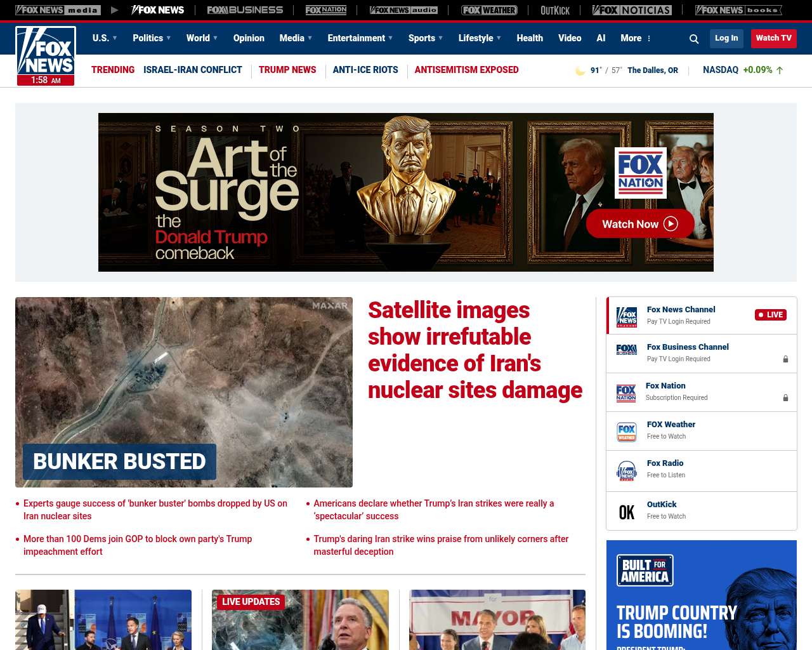Open Fox News Audio logo
Screen dimensions: 812x650
click(403, 10)
